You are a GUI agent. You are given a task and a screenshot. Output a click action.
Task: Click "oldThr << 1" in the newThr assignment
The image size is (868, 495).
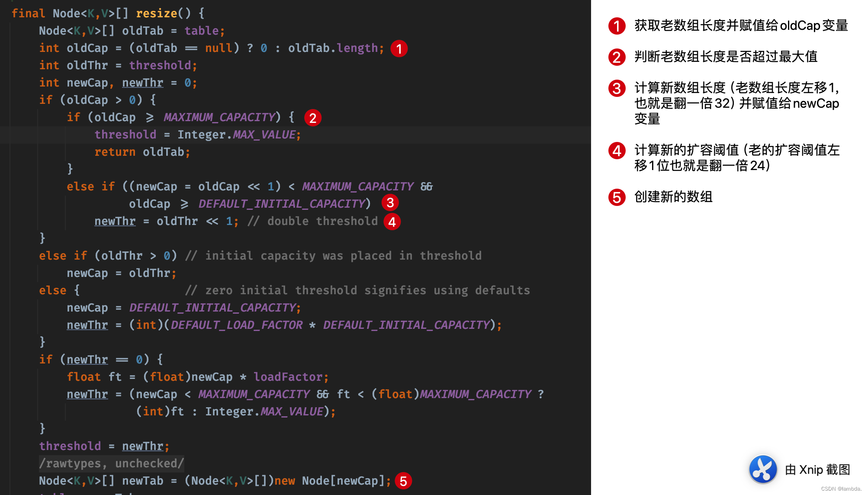click(195, 221)
